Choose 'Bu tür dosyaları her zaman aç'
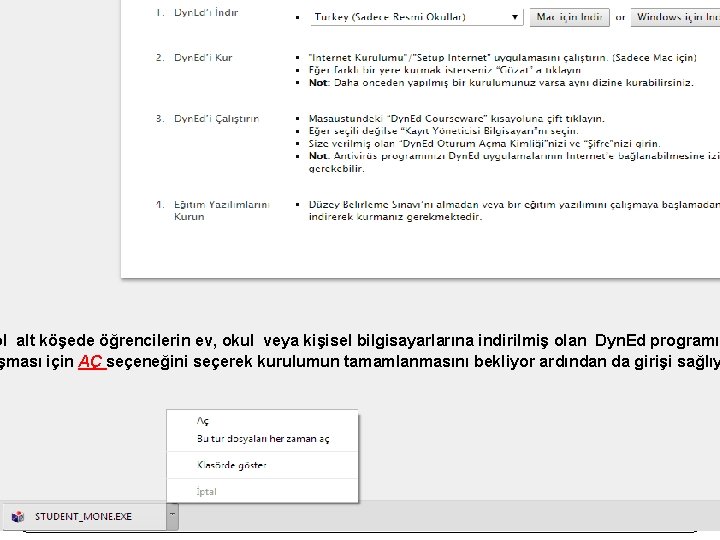The height and width of the screenshot is (540, 720). (263, 439)
